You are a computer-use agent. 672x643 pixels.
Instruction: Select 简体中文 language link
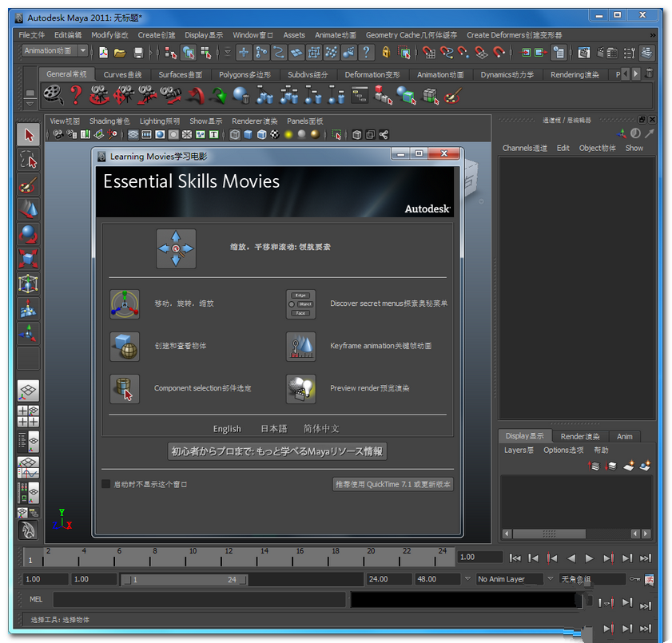321,429
